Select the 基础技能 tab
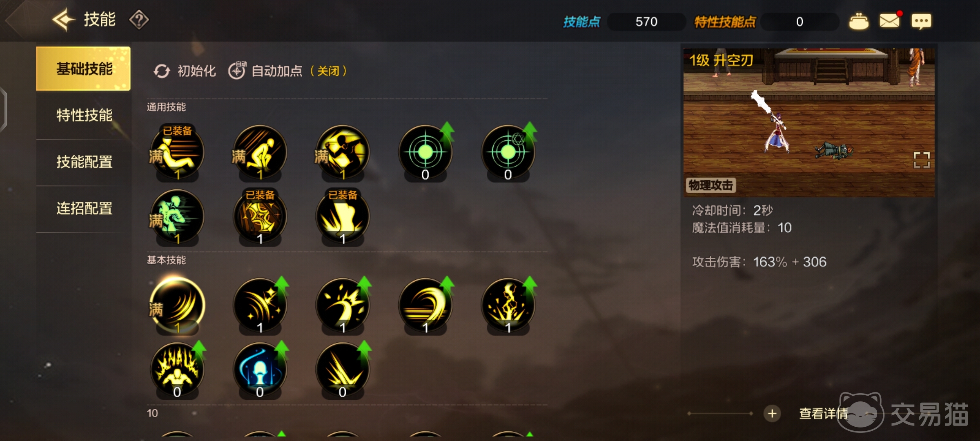 pos(83,69)
